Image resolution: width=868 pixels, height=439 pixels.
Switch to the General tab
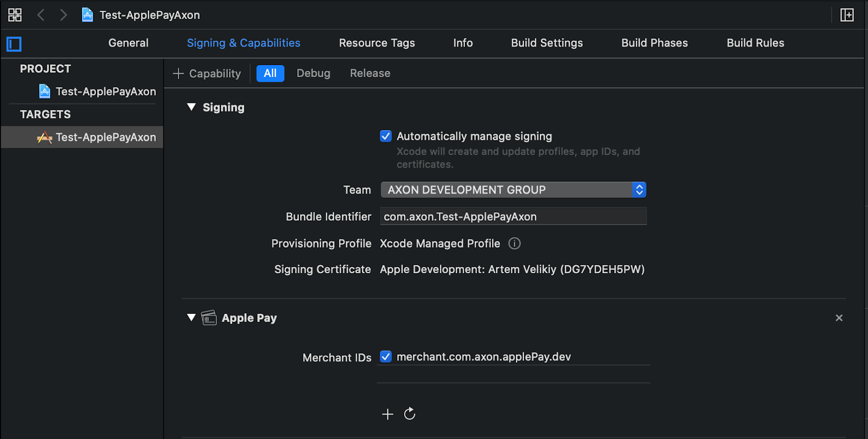coord(128,43)
